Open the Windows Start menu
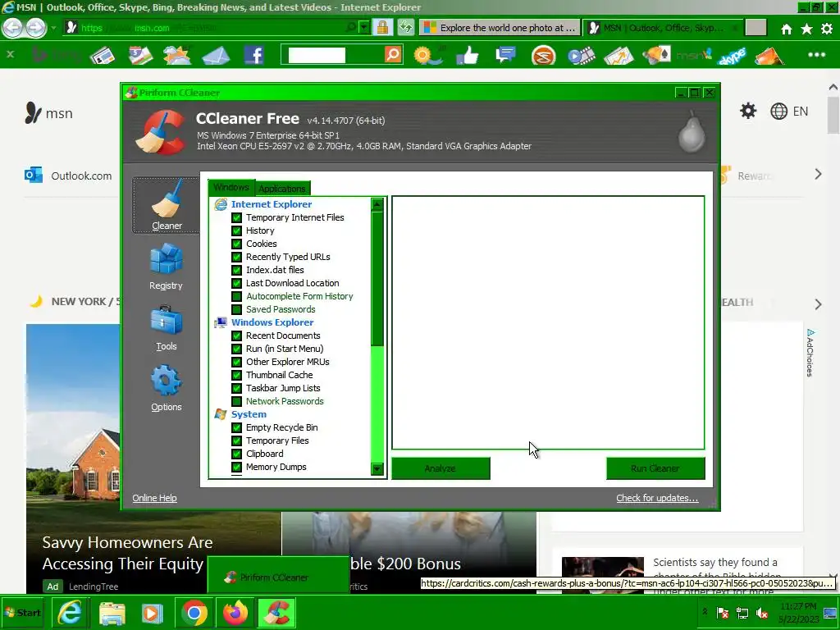 coord(23,612)
